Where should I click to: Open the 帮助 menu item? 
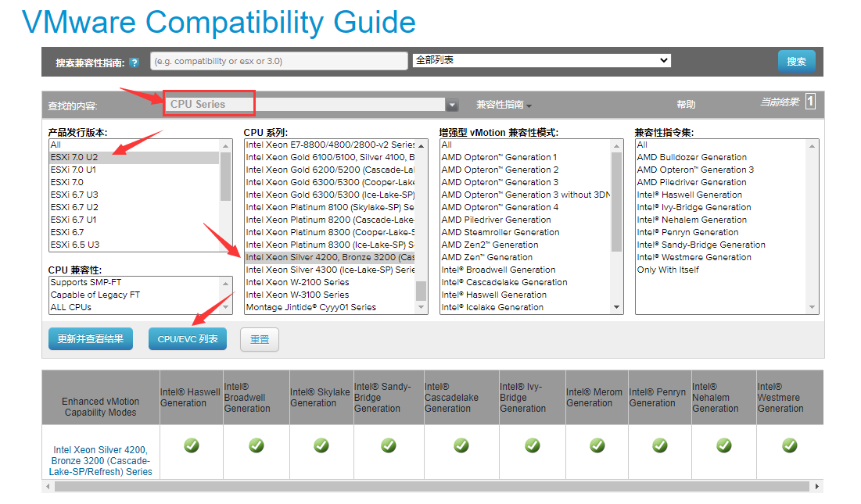click(x=686, y=105)
